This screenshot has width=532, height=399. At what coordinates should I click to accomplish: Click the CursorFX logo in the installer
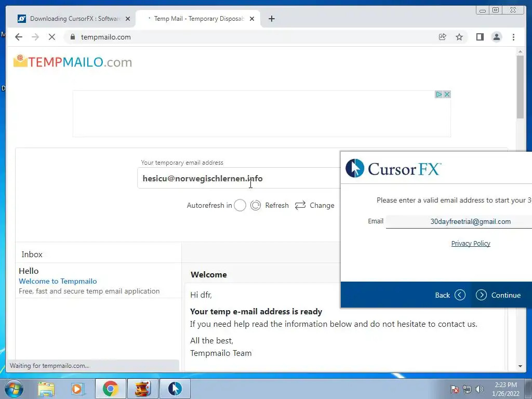393,168
